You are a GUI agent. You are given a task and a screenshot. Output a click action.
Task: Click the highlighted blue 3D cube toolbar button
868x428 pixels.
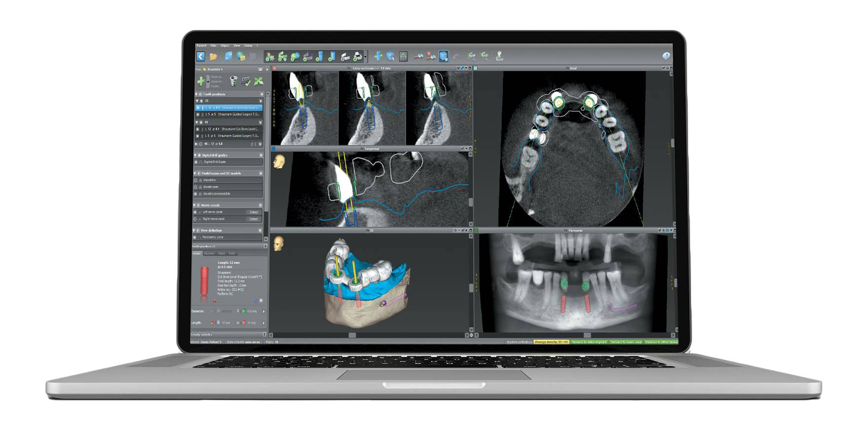point(444,56)
